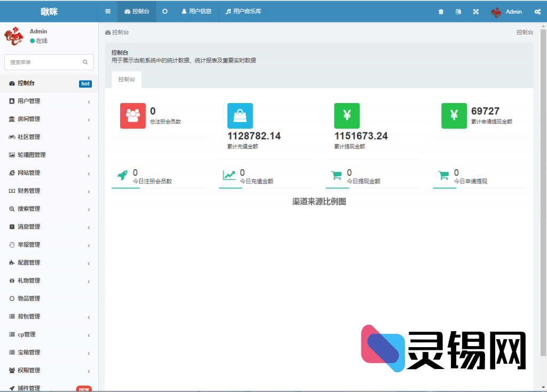Switch to the 用户音乐库 tab
Image resolution: width=547 pixels, height=392 pixels.
click(243, 11)
